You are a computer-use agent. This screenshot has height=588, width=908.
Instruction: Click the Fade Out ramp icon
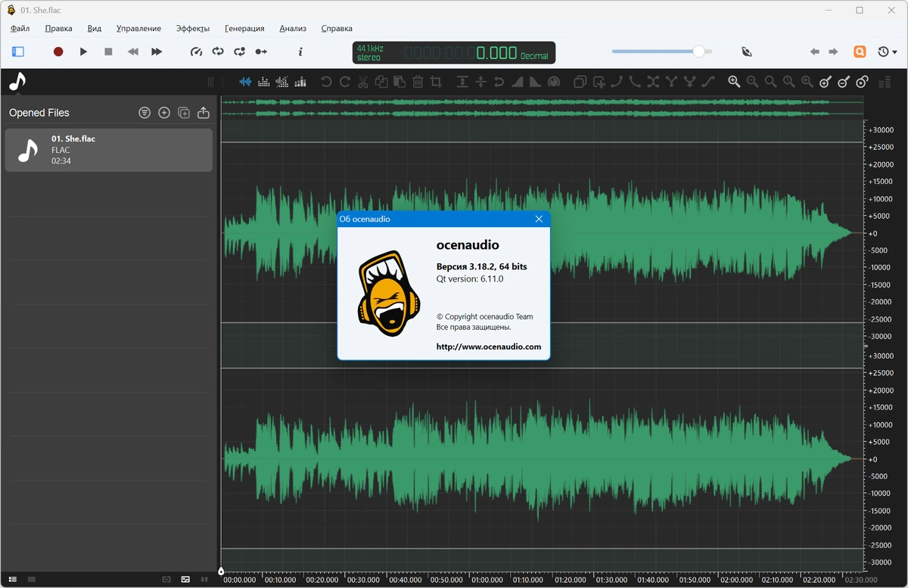(x=535, y=82)
